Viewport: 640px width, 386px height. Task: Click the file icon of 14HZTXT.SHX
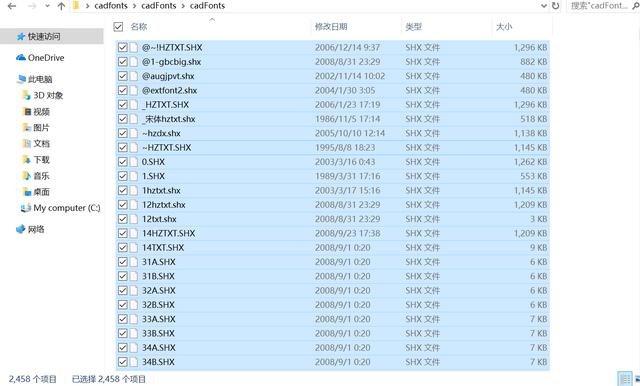[x=134, y=233]
